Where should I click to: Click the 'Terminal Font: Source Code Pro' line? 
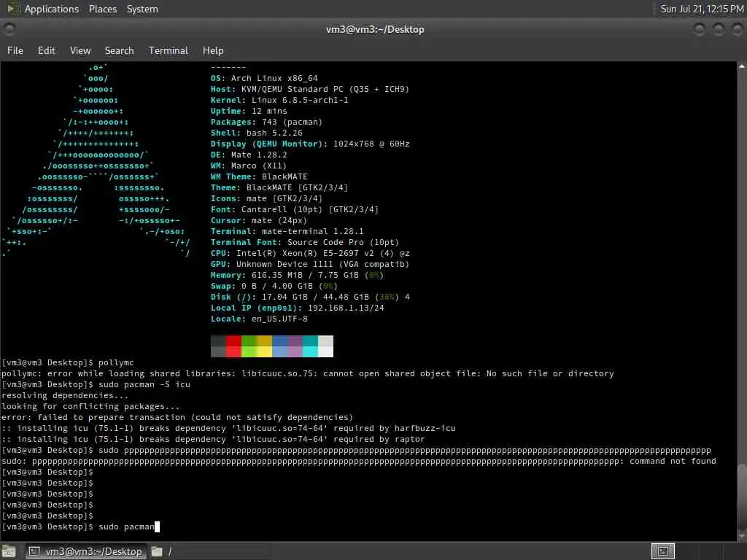tap(304, 242)
